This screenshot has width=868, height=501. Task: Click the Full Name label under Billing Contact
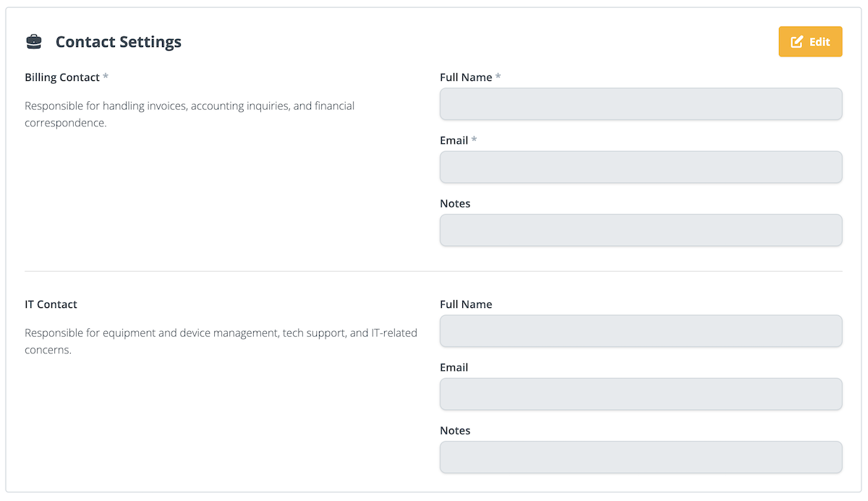click(466, 77)
